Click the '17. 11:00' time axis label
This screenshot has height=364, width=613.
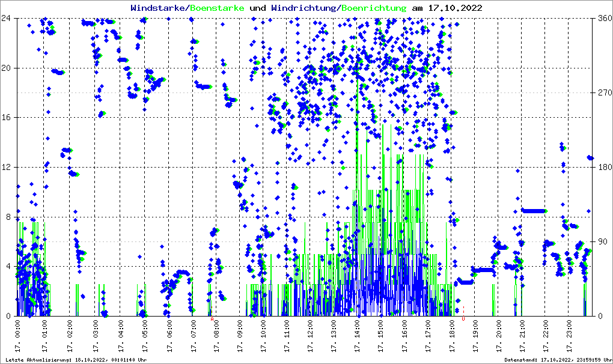click(287, 336)
